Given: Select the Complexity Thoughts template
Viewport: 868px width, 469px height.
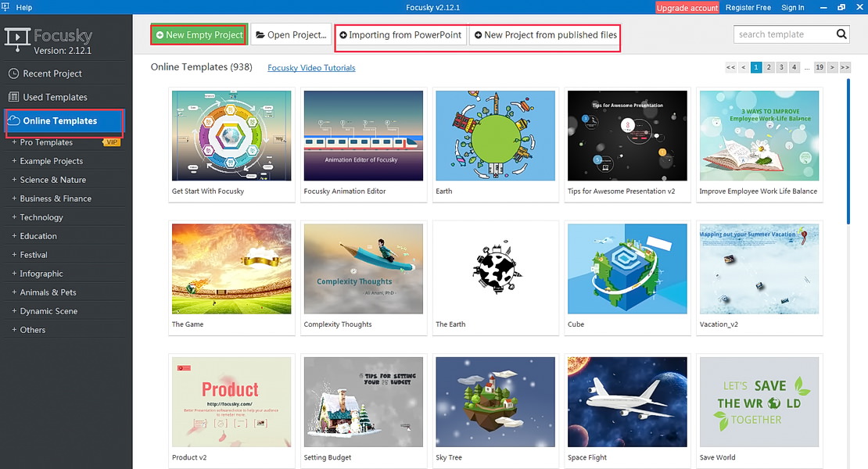Looking at the screenshot, I should (363, 278).
